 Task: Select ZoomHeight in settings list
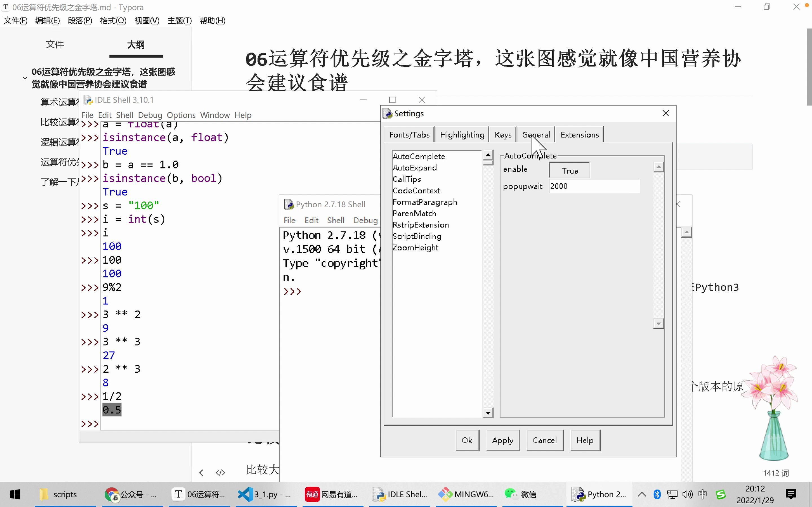click(415, 247)
